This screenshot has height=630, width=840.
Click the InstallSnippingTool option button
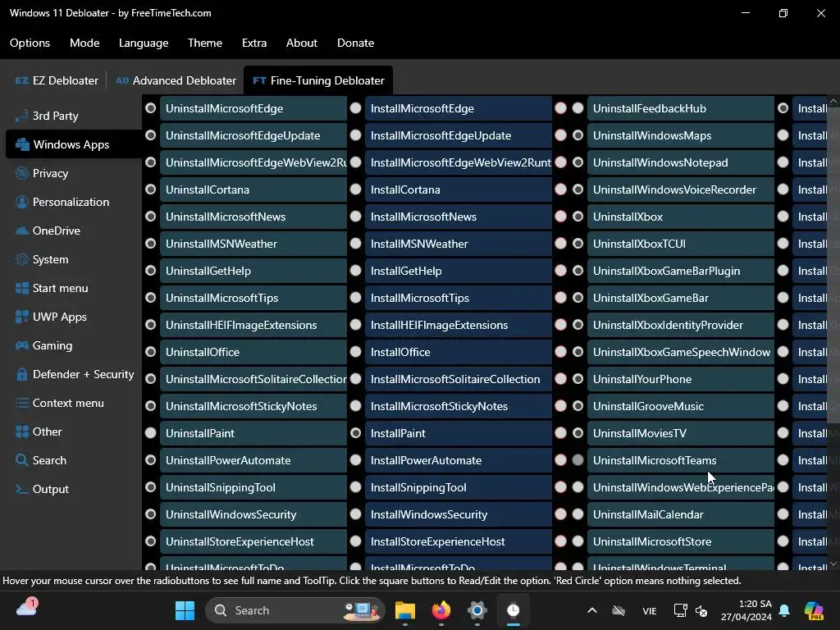(459, 487)
